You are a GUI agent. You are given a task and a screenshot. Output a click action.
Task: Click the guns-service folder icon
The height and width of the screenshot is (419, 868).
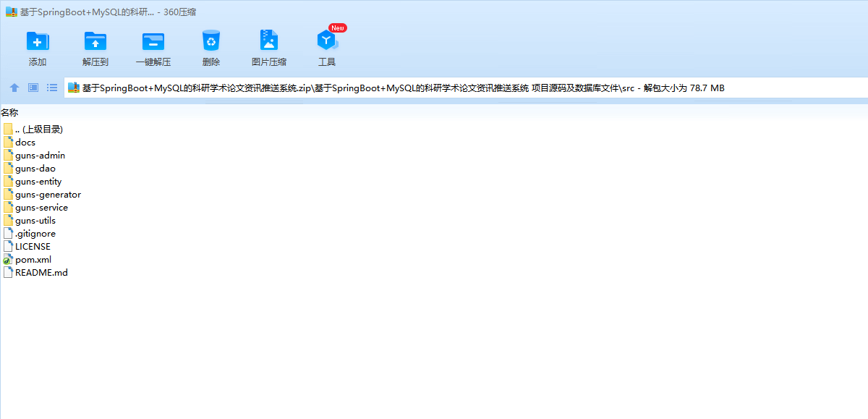pyautogui.click(x=8, y=207)
